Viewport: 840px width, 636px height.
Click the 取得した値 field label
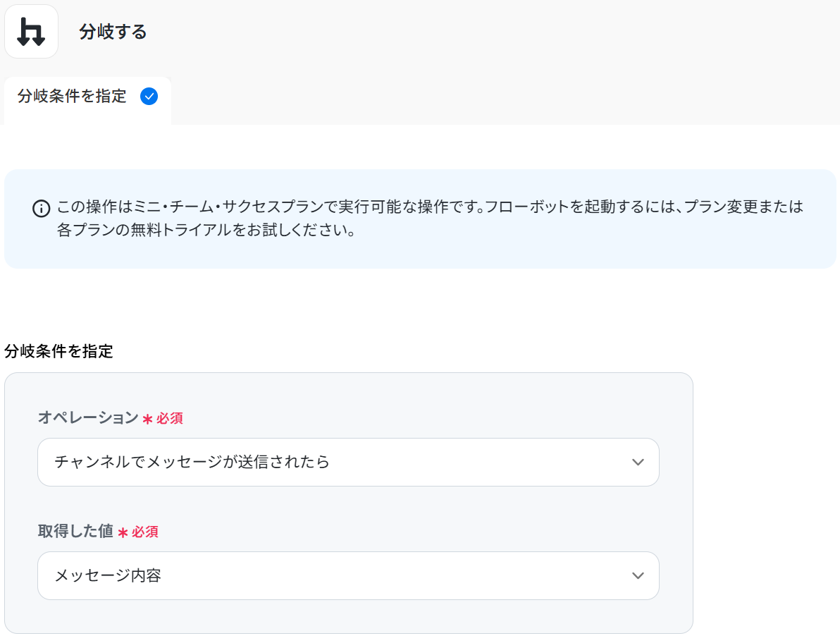tap(75, 531)
